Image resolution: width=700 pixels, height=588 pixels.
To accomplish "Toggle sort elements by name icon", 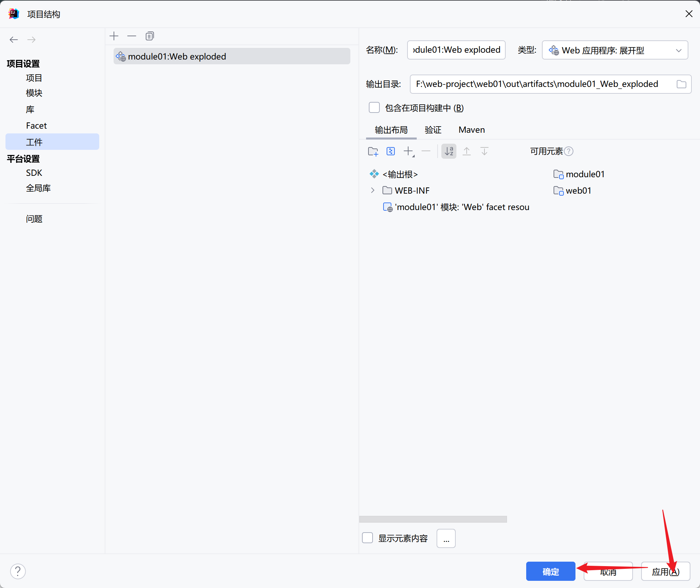I will tap(449, 151).
